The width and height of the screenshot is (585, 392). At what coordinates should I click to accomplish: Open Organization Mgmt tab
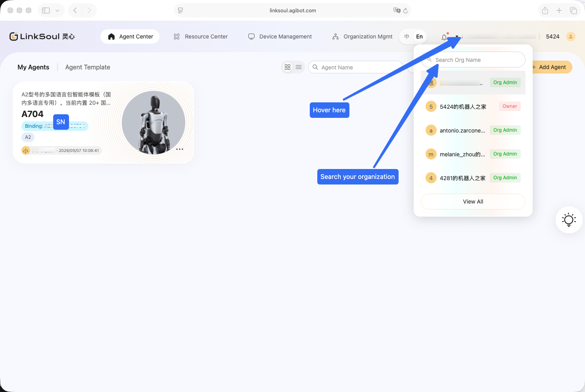(363, 37)
